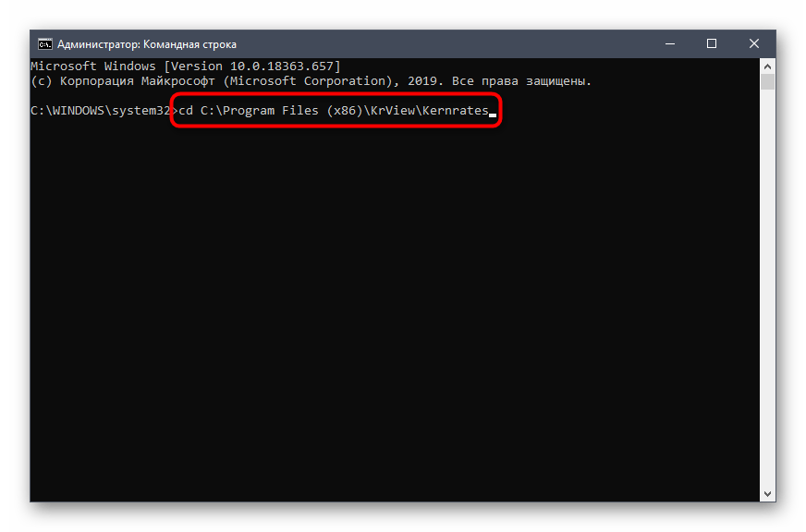Image resolution: width=806 pixels, height=532 pixels.
Task: Click the scrollbar up arrow
Action: 767,66
